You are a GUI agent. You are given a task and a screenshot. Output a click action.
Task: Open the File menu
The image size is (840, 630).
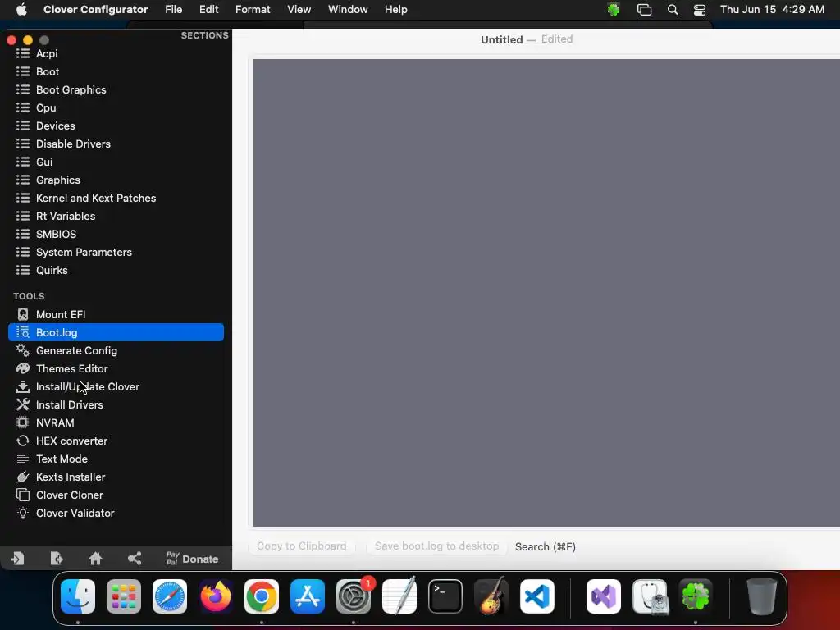[x=174, y=10]
